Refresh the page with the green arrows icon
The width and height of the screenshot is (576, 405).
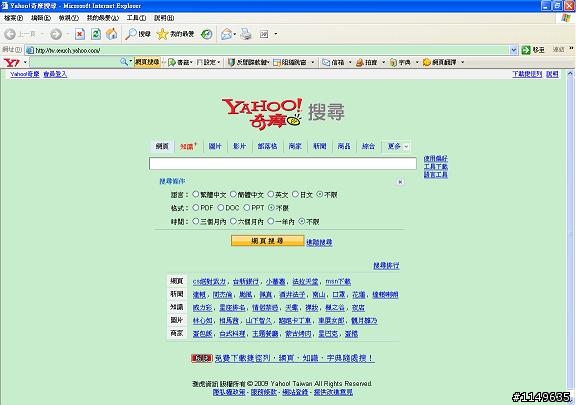click(x=96, y=34)
